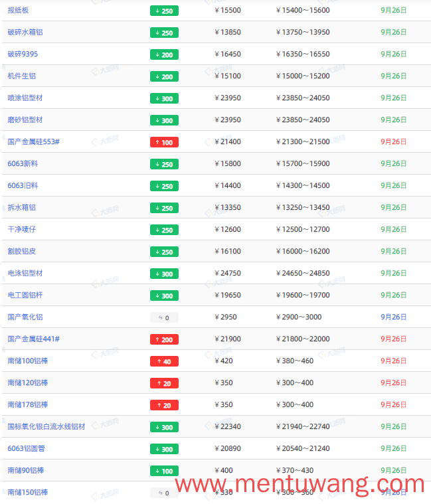Click the red 40 badge for 南储100铝棒

pyautogui.click(x=164, y=361)
